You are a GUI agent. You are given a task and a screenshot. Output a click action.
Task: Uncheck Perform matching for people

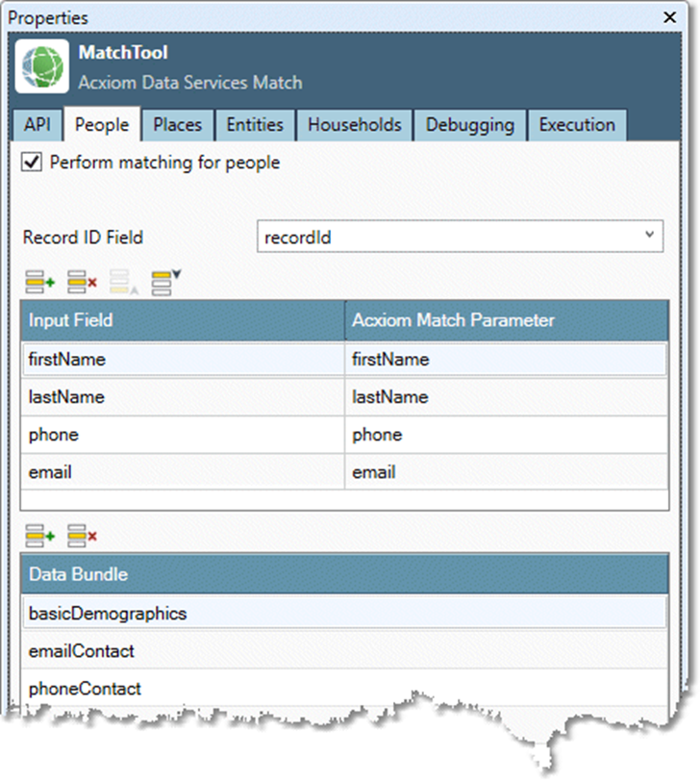click(32, 163)
